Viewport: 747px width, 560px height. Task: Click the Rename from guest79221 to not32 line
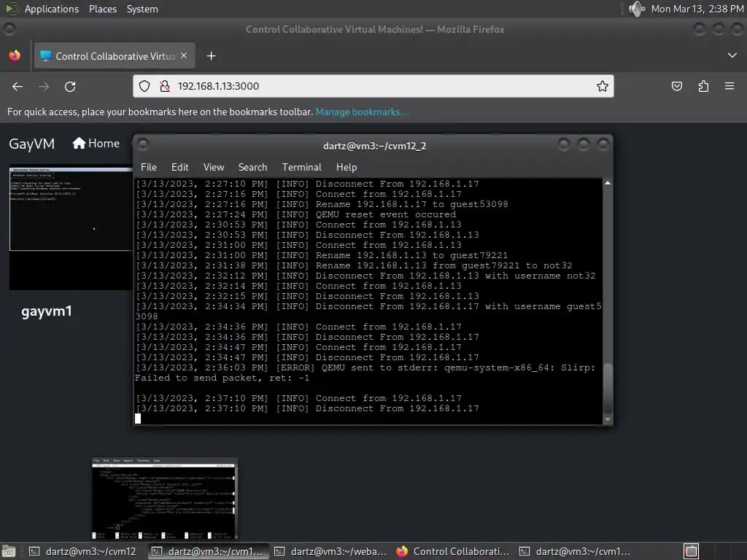pos(354,265)
